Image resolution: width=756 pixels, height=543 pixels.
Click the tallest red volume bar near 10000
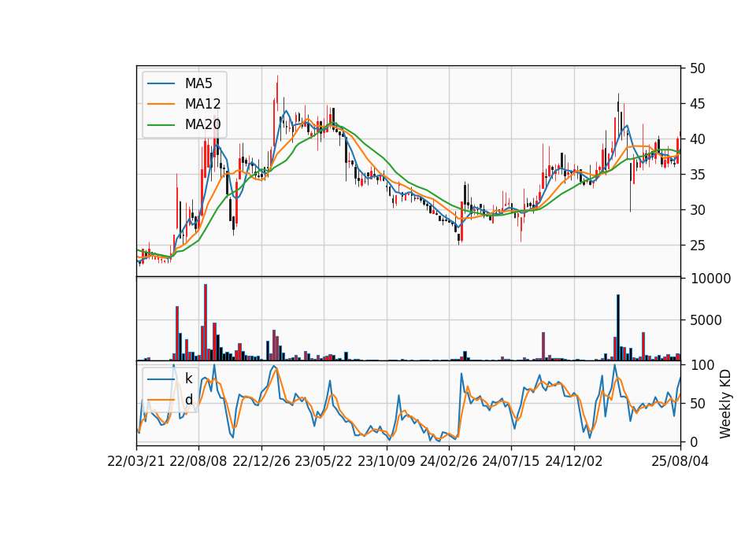click(x=206, y=323)
